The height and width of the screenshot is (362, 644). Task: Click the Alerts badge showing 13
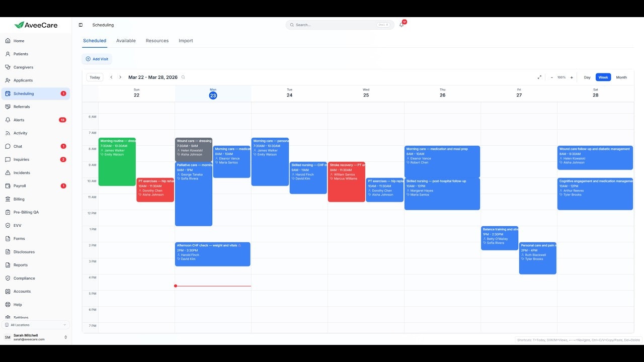point(62,120)
